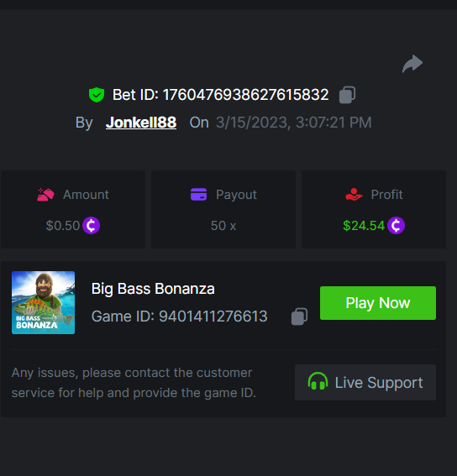
Task: Click the purple Payout card icon
Action: pos(198,195)
